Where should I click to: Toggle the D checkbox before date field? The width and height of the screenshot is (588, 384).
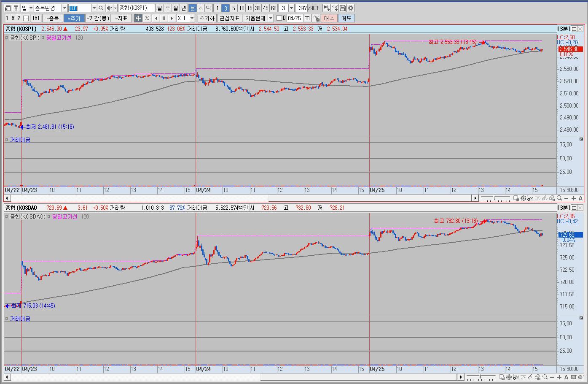(279, 18)
